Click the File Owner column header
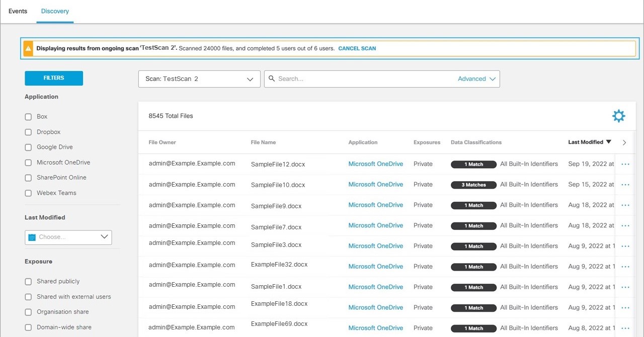 (x=162, y=142)
